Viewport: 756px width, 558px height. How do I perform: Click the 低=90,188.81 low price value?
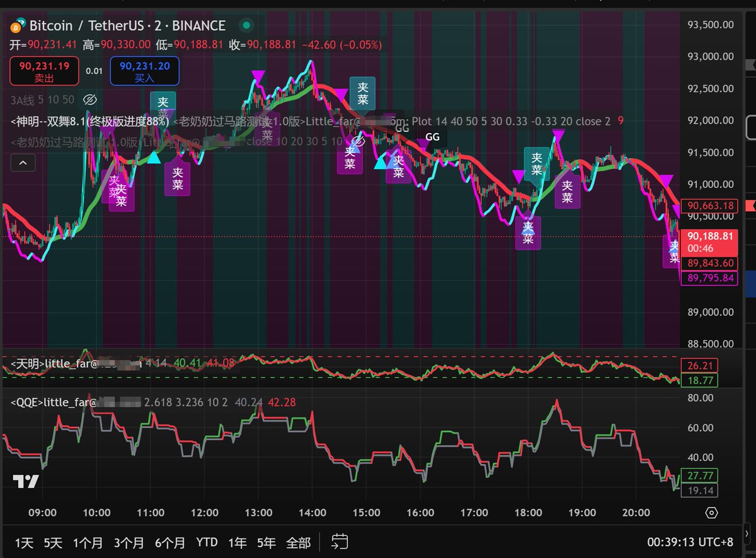(190, 45)
